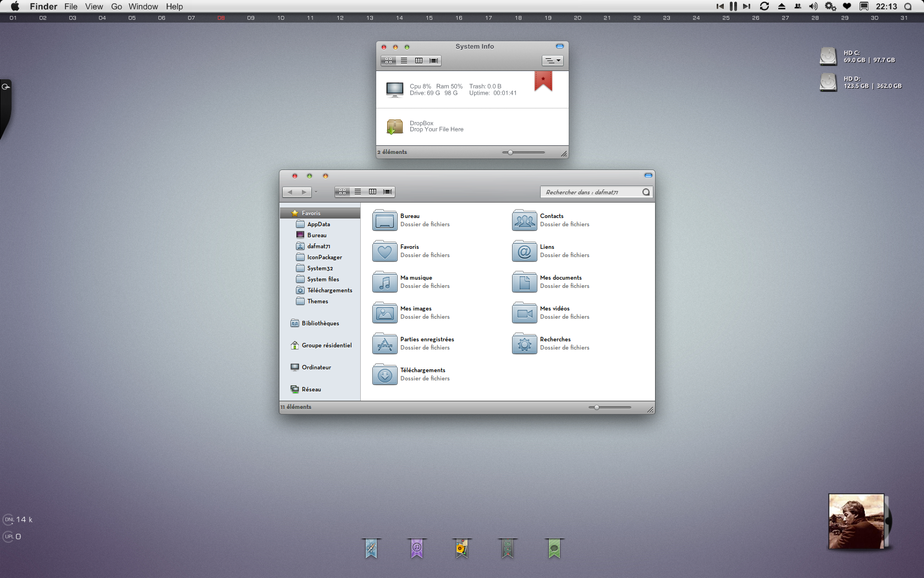Select IconPackager in the sidebar
Viewport: 924px width, 578px height.
320,257
